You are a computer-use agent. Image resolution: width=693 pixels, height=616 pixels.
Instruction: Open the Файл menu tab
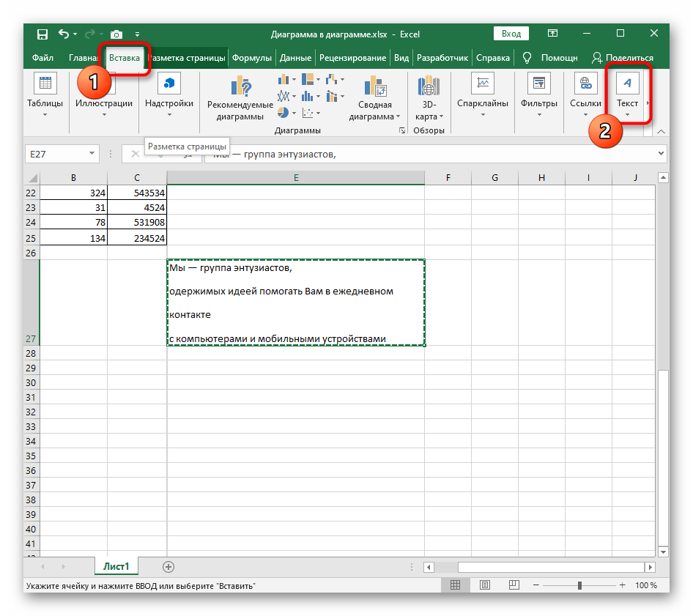tap(42, 58)
